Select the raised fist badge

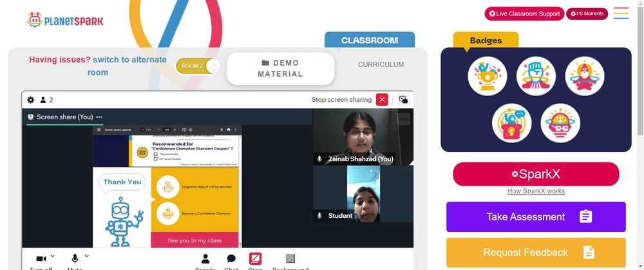[536, 76]
